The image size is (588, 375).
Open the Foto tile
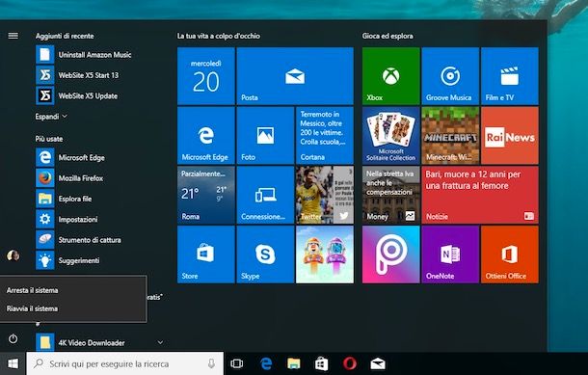pos(265,135)
